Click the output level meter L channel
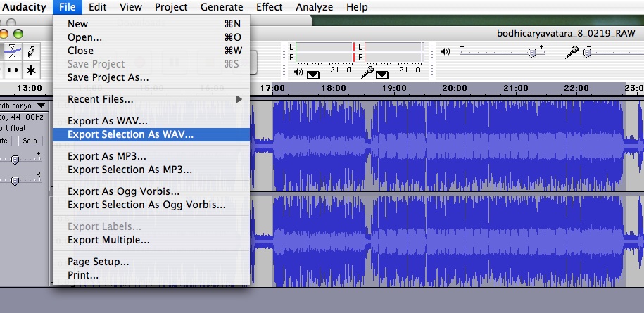Viewport: 644px width, 313px height. pos(325,47)
